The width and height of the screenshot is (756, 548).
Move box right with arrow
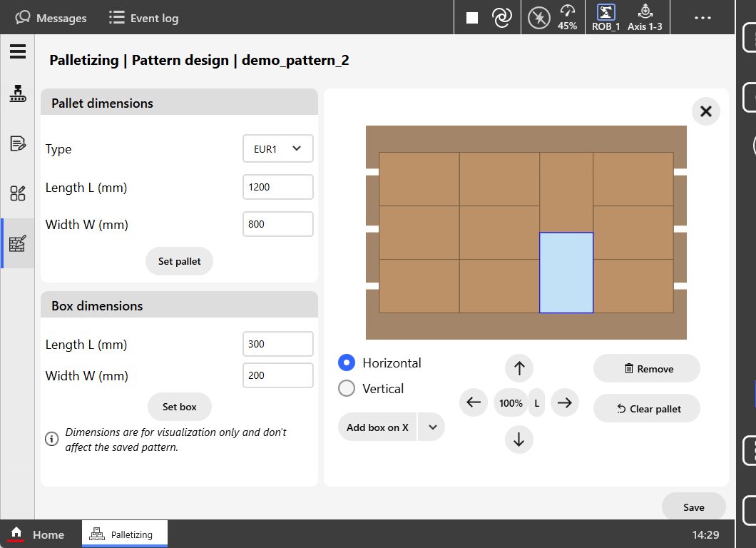pos(565,402)
